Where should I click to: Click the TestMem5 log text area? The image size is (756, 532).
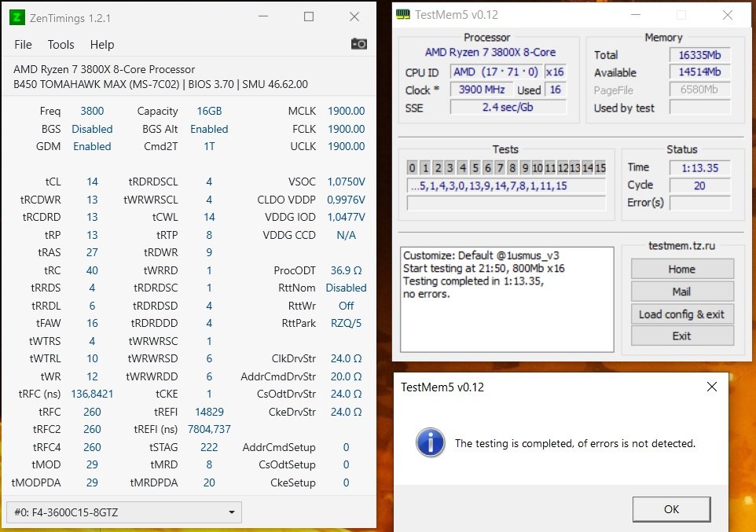tap(507, 299)
